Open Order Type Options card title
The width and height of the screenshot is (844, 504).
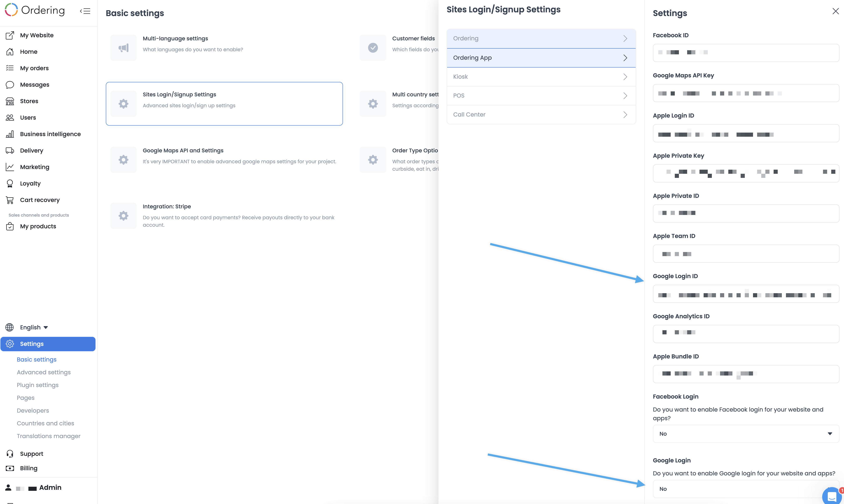(x=415, y=150)
